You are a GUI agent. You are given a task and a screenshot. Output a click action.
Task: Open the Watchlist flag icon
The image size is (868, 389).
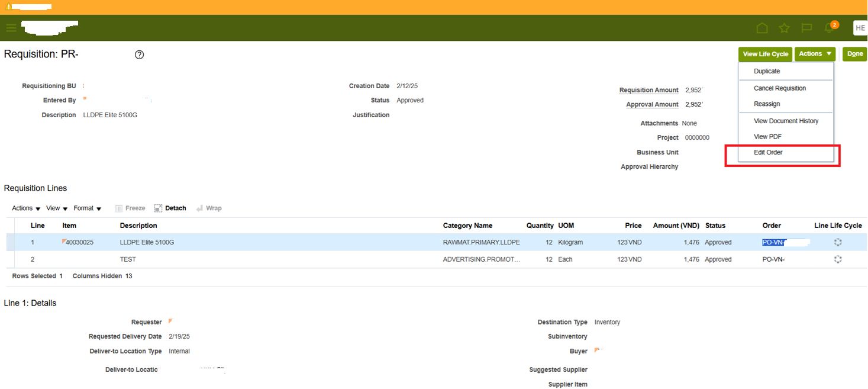pyautogui.click(x=806, y=28)
